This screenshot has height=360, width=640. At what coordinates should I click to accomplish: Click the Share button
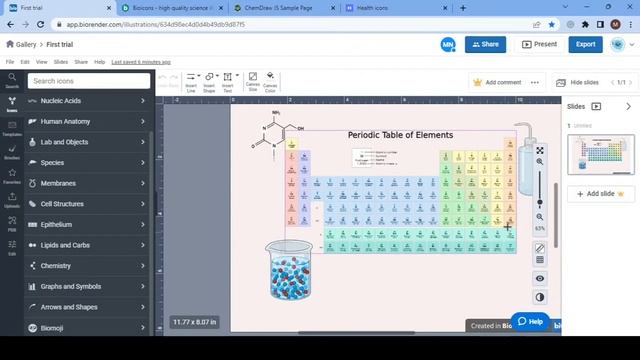485,44
